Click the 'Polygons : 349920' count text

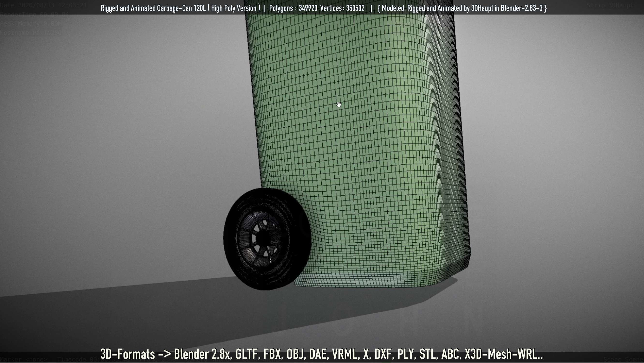click(293, 8)
